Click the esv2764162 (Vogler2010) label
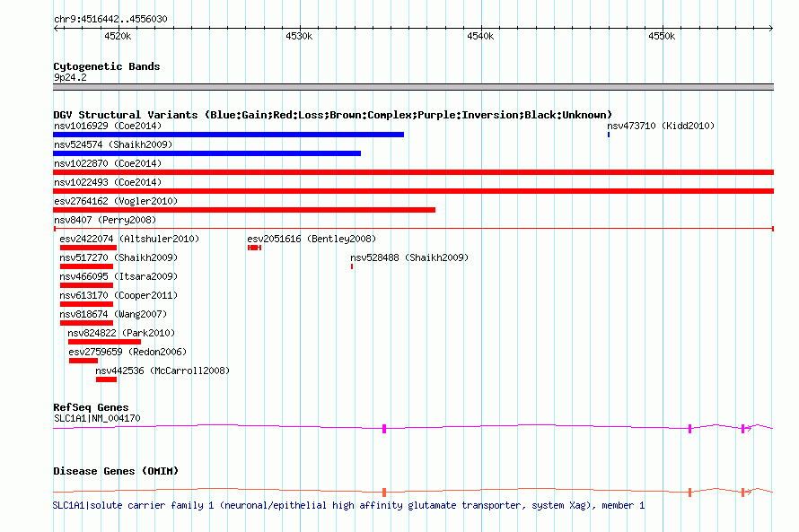This screenshot has height=532, width=799. pos(116,201)
